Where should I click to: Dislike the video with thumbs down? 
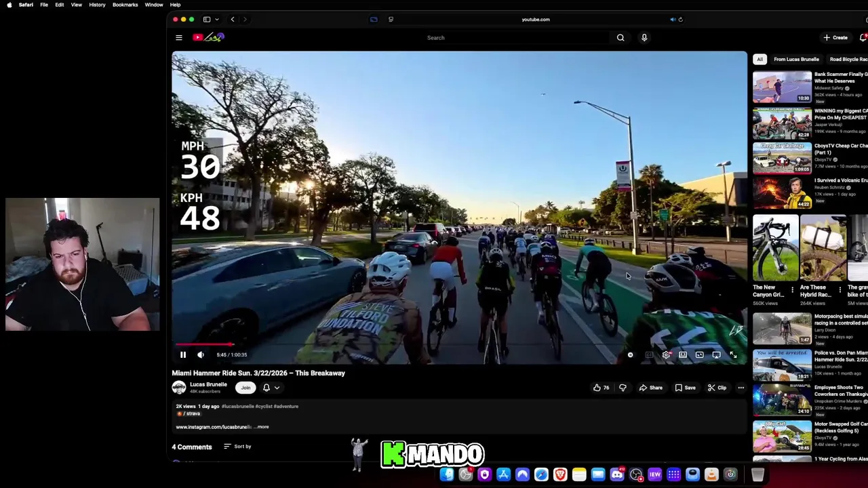point(623,388)
